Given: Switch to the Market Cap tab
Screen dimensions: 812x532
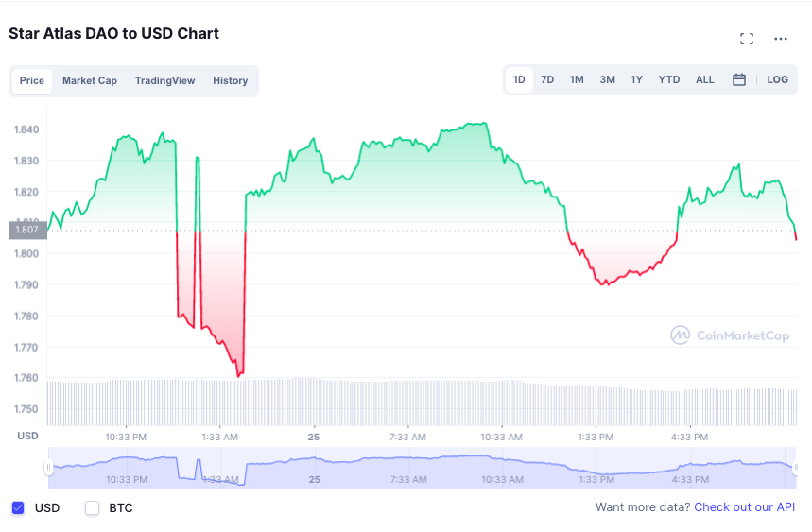Looking at the screenshot, I should click(x=90, y=80).
